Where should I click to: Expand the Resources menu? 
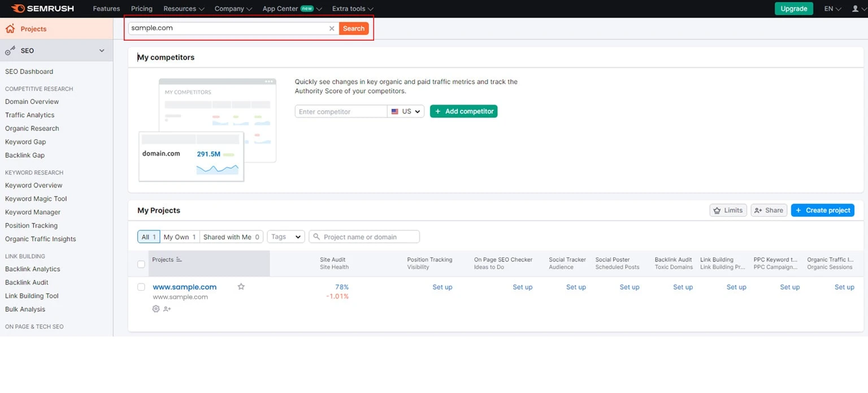coord(184,8)
